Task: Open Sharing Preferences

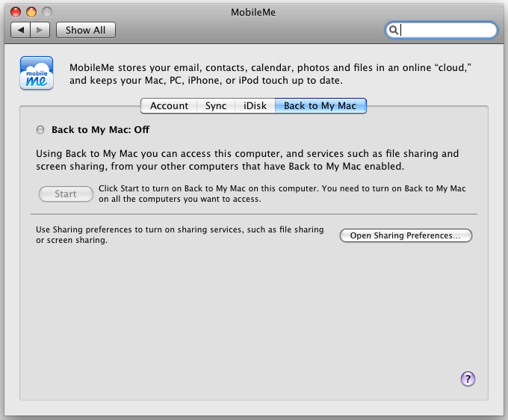Action: (x=406, y=235)
